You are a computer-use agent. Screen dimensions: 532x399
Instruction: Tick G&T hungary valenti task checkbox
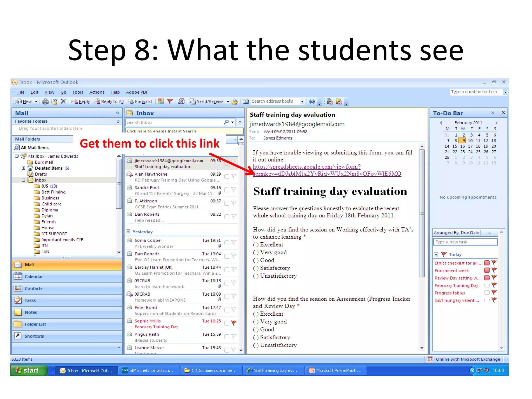[x=487, y=300]
